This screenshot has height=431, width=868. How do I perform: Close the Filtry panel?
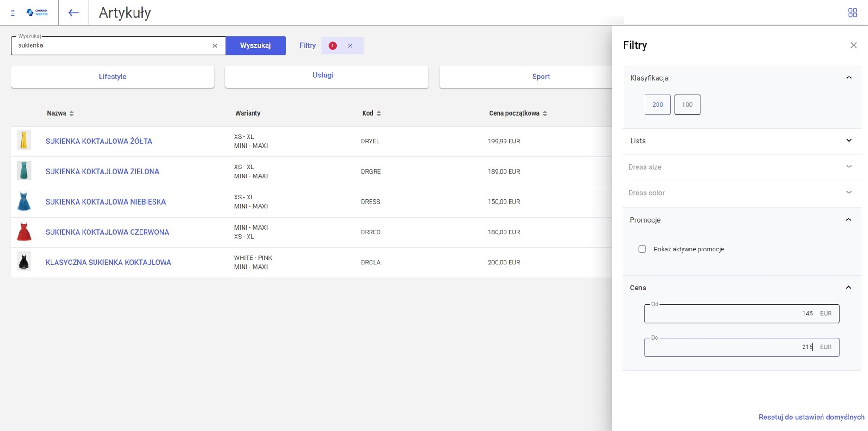[x=853, y=45]
